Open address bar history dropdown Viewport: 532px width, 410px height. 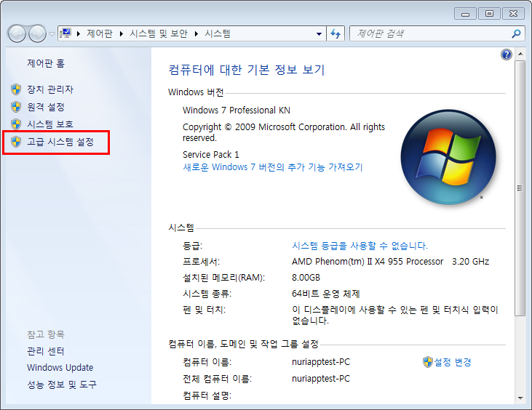point(319,34)
